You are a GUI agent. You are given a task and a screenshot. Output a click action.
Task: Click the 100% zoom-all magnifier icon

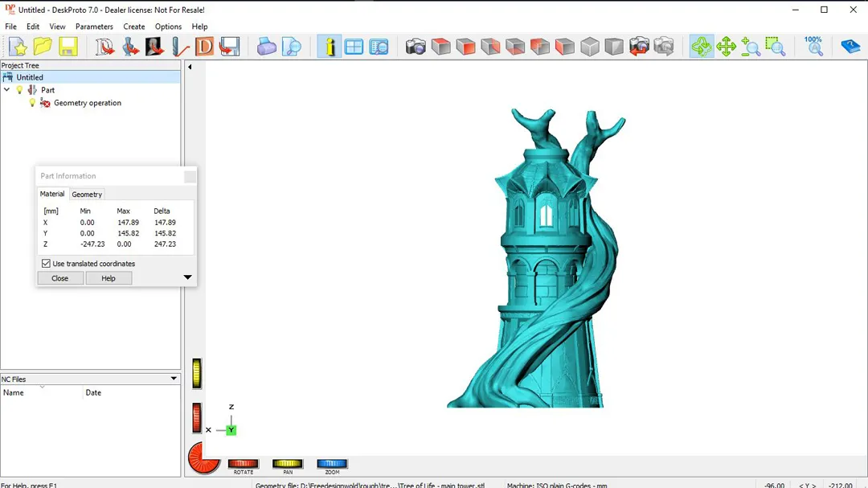coord(813,47)
